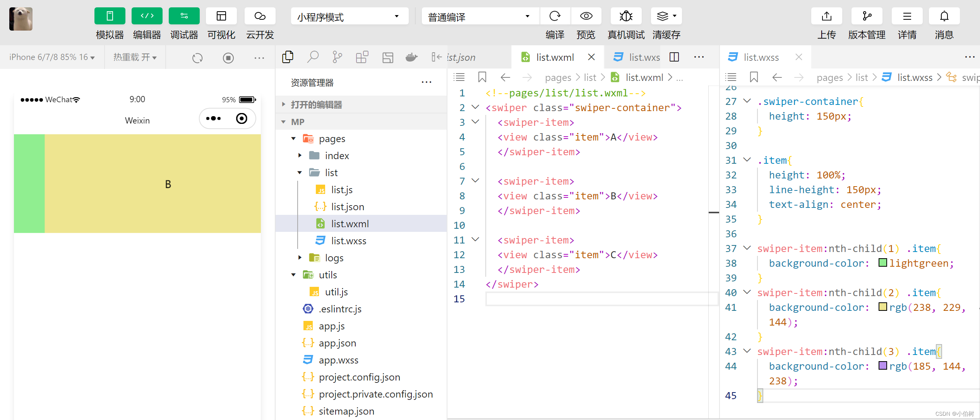980x420 pixels.
Task: Click the split editor icon
Action: coord(674,57)
